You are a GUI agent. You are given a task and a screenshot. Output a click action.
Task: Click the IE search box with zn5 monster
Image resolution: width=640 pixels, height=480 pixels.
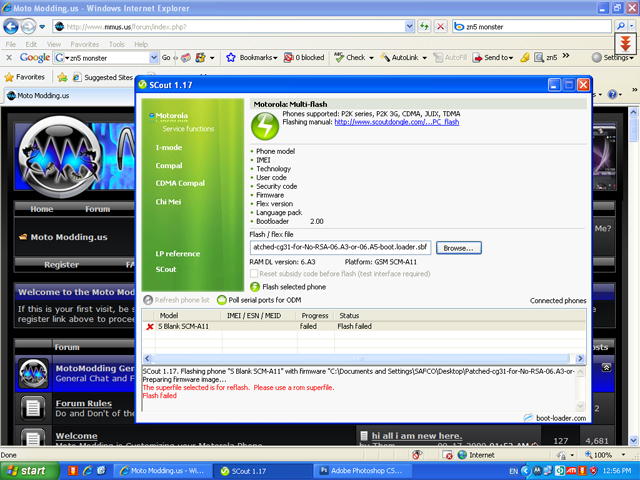point(532,27)
